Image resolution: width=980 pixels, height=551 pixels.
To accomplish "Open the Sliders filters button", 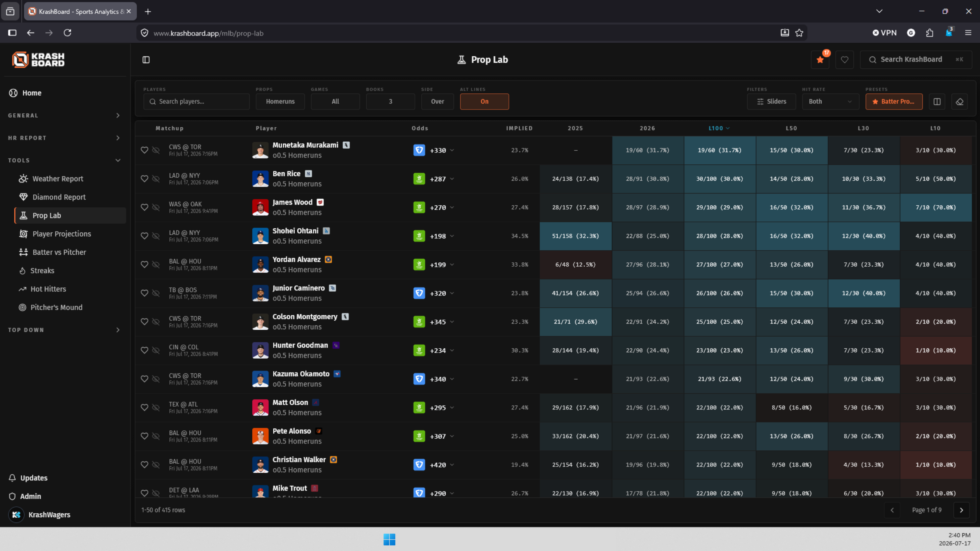I will tap(771, 102).
